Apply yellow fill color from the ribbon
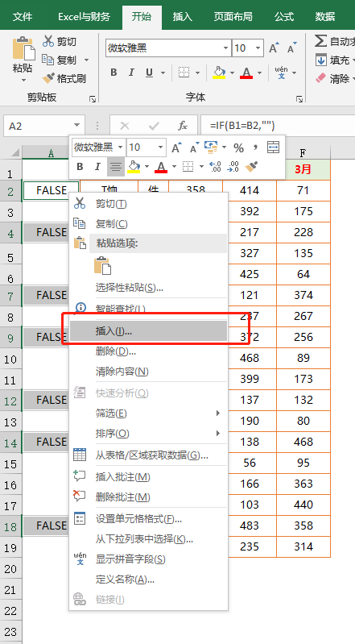 219,73
